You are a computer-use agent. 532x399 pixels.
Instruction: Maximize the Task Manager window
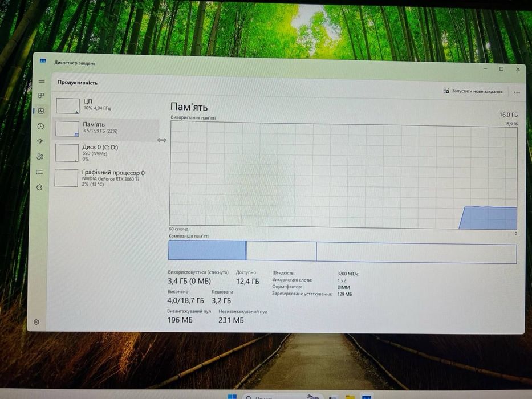[501, 69]
